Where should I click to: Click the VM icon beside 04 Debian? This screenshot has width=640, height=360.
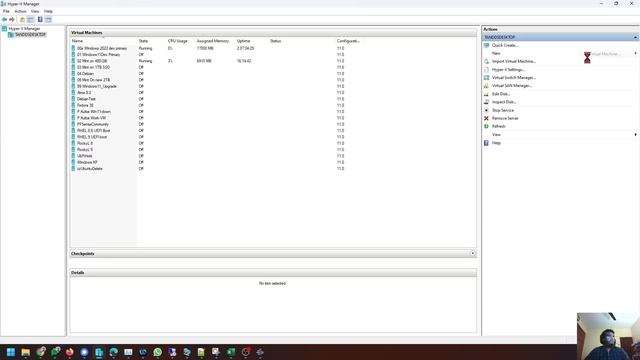click(73, 73)
